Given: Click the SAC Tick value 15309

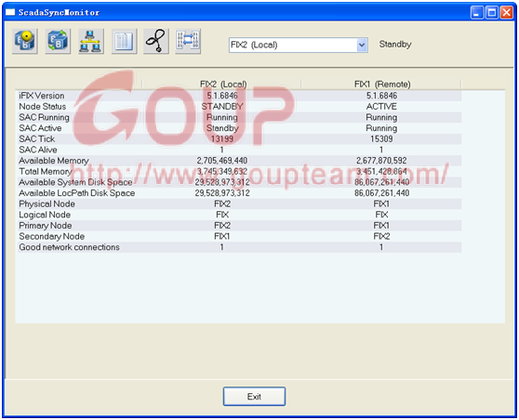Looking at the screenshot, I should (381, 138).
